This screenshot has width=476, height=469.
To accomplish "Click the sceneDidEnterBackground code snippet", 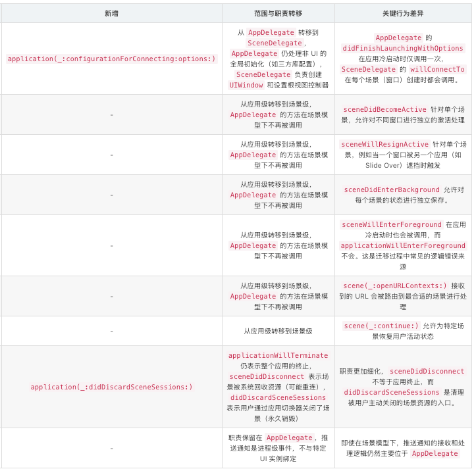I will click(x=392, y=189).
